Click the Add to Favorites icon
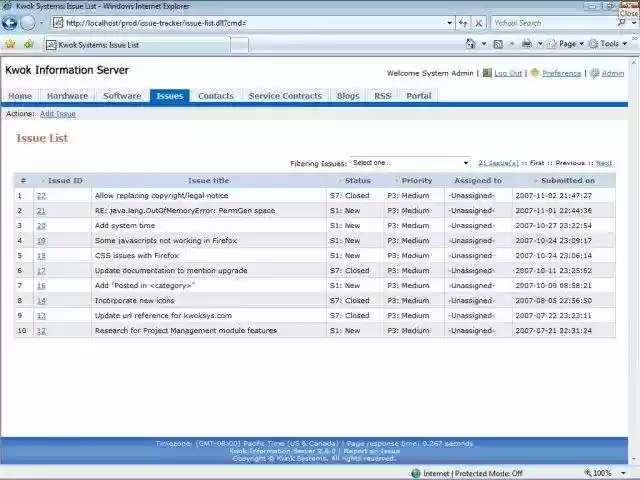 click(29, 44)
